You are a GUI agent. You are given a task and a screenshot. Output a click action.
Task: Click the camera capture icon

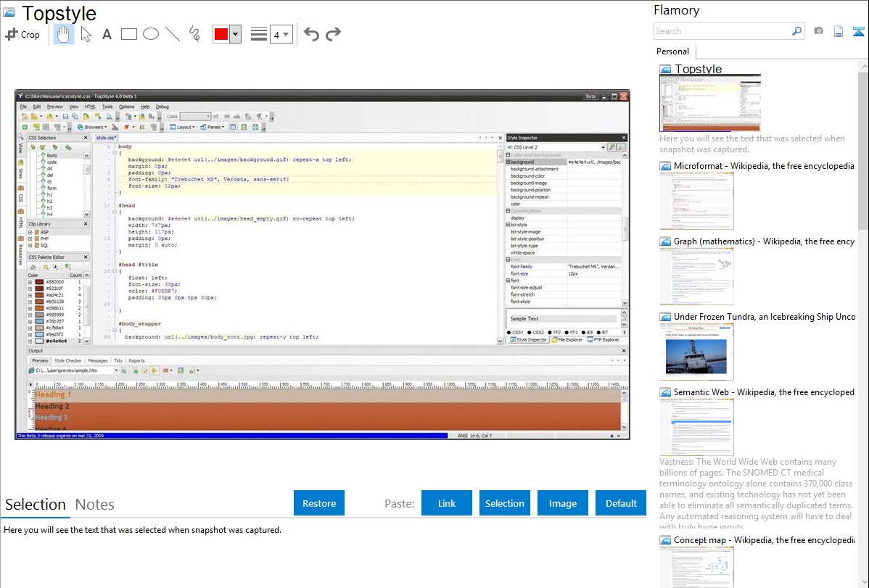click(818, 31)
